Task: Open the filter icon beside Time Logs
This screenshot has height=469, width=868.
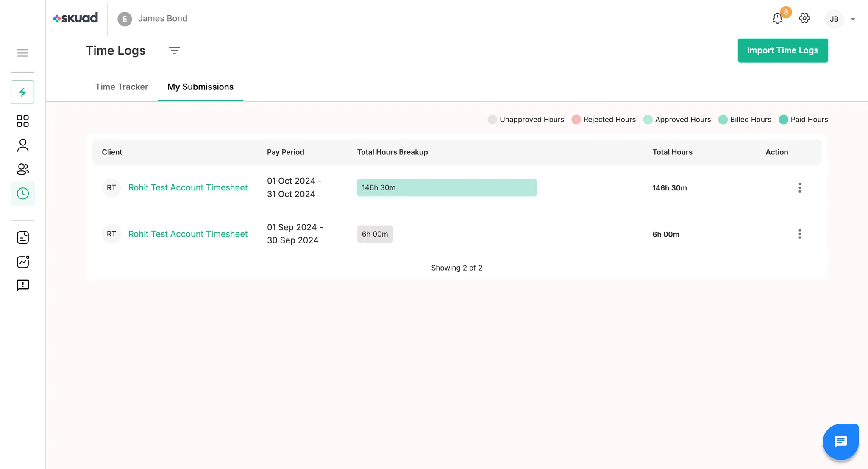Action: (174, 50)
